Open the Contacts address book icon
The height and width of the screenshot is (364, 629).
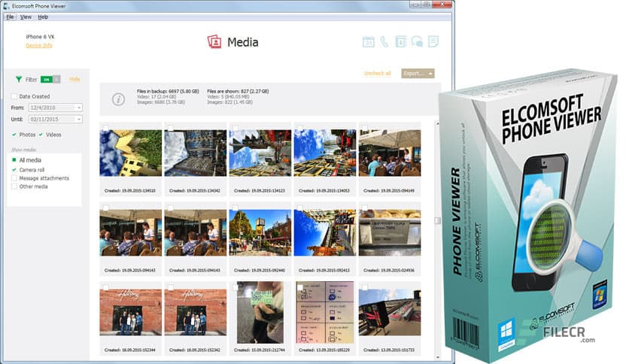[x=400, y=41]
